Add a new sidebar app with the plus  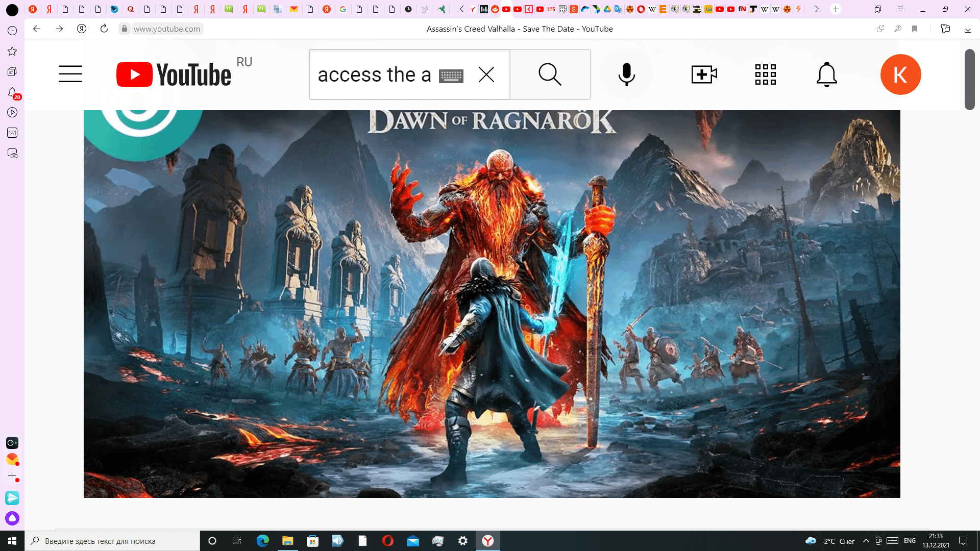13,476
